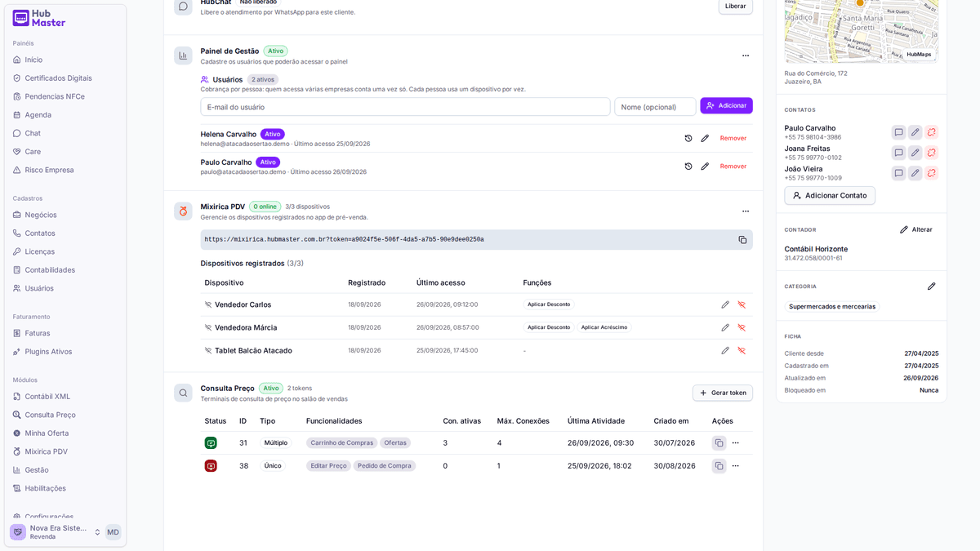Remove user Paulo Carvalho
980x551 pixels.
point(733,166)
